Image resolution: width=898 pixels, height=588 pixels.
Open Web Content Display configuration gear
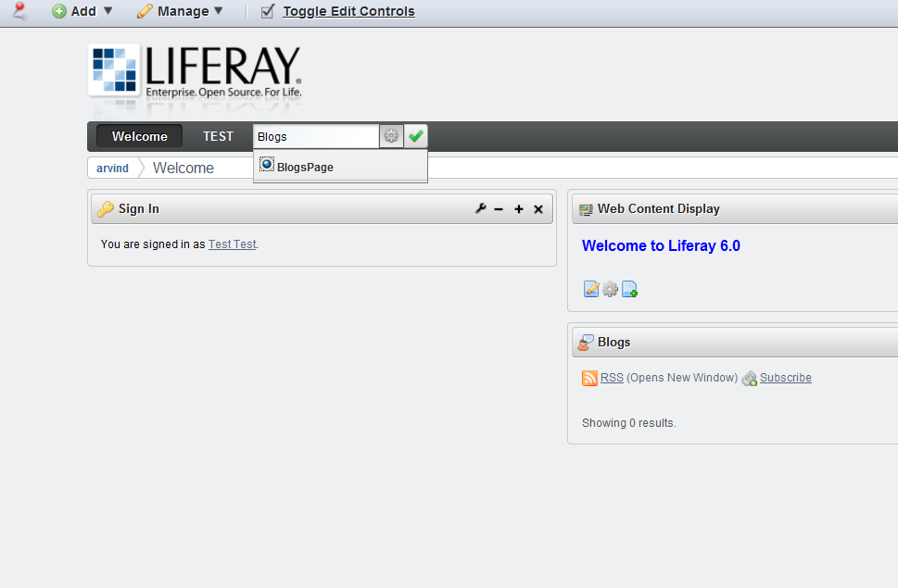(x=610, y=289)
